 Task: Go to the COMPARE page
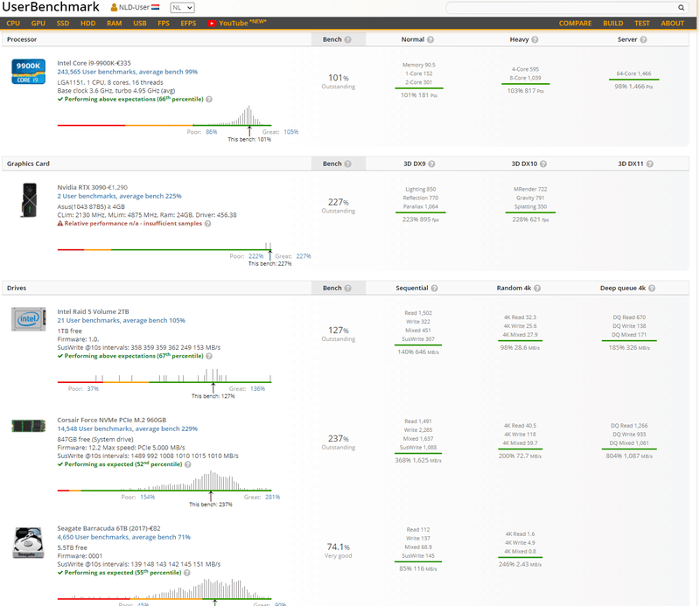(575, 24)
